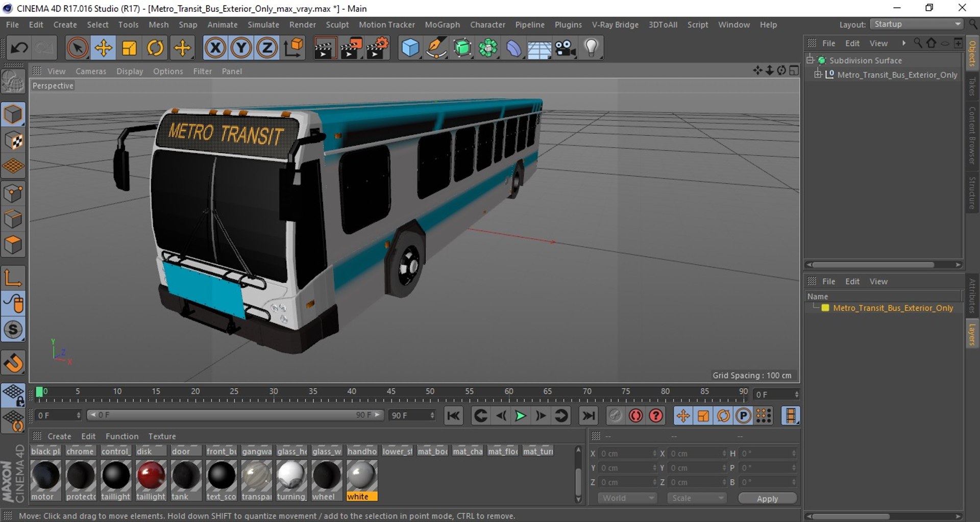Viewport: 980px width, 522px height.
Task: Open the V-Ray Bridge menu
Action: (x=615, y=24)
